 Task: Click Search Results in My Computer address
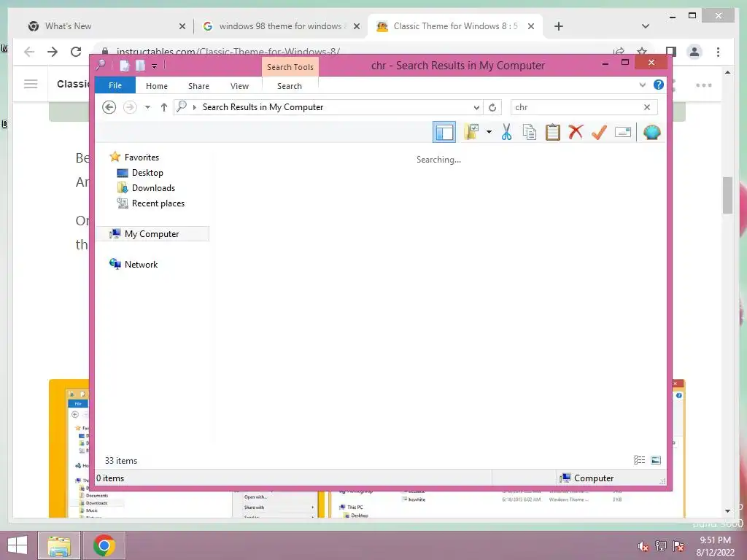point(263,107)
